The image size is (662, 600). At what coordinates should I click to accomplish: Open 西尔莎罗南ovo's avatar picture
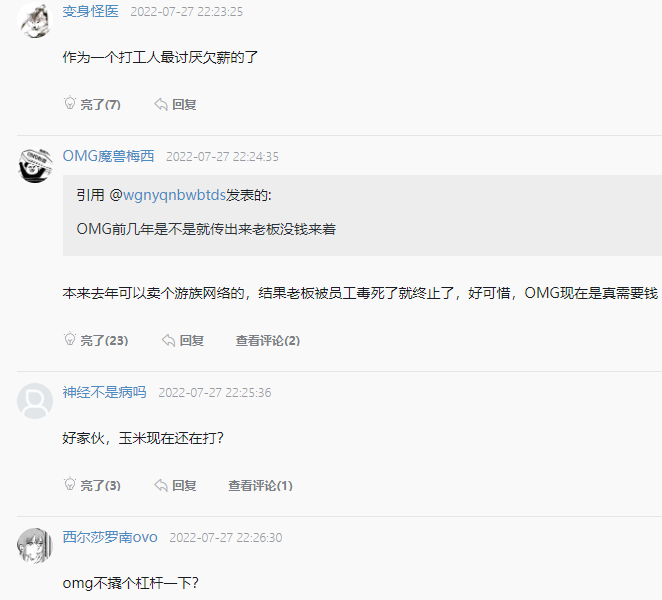[35, 545]
